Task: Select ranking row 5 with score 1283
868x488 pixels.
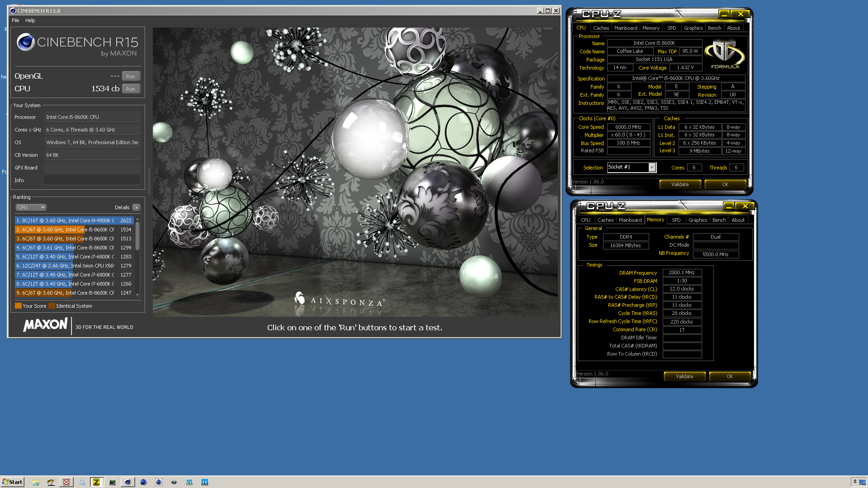Action: (x=74, y=257)
